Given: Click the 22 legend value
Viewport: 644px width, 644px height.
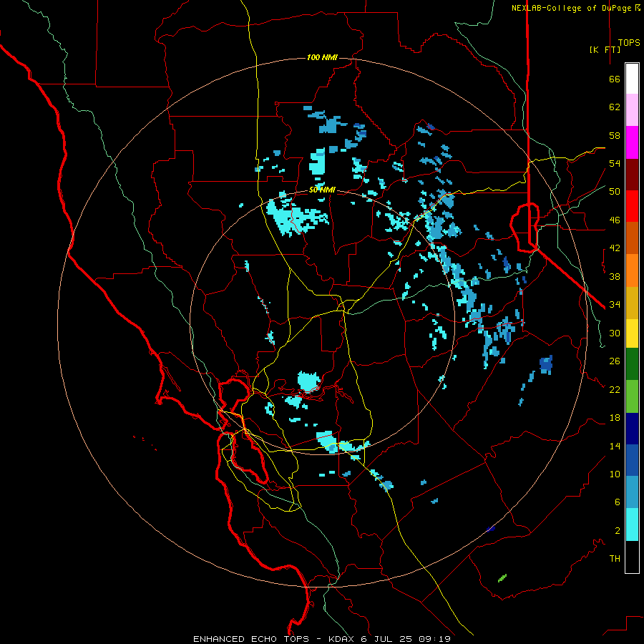Looking at the screenshot, I should (x=615, y=389).
